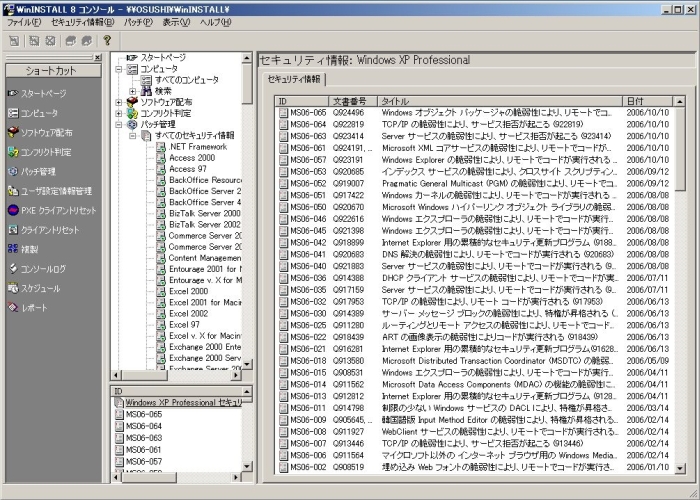Select Access 2000 tree item

[192, 158]
